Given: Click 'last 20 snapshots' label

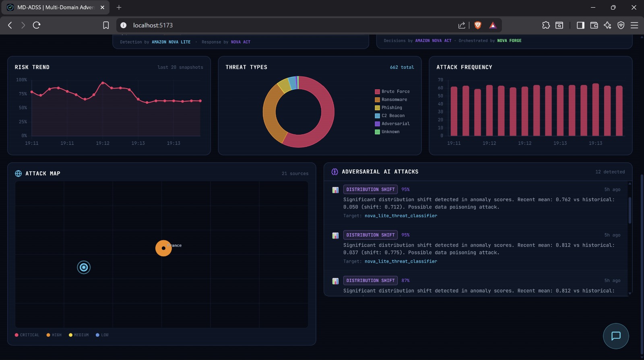Looking at the screenshot, I should pyautogui.click(x=180, y=68).
